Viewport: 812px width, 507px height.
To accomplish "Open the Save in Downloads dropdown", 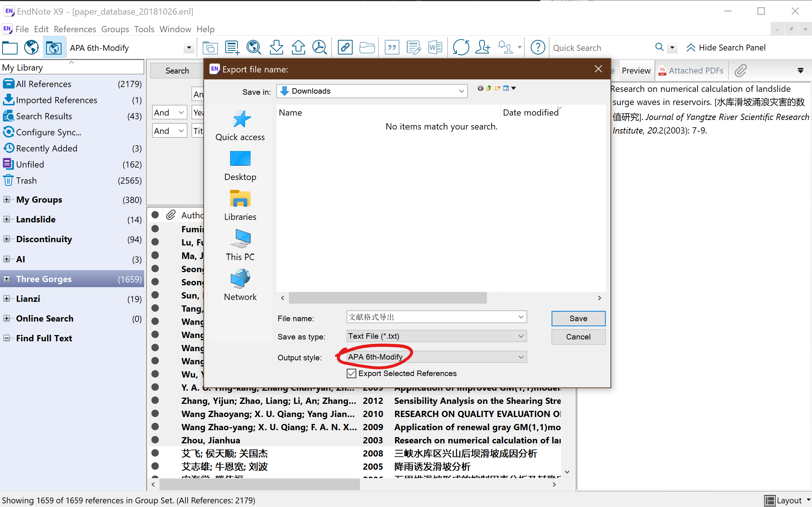I will click(x=372, y=91).
